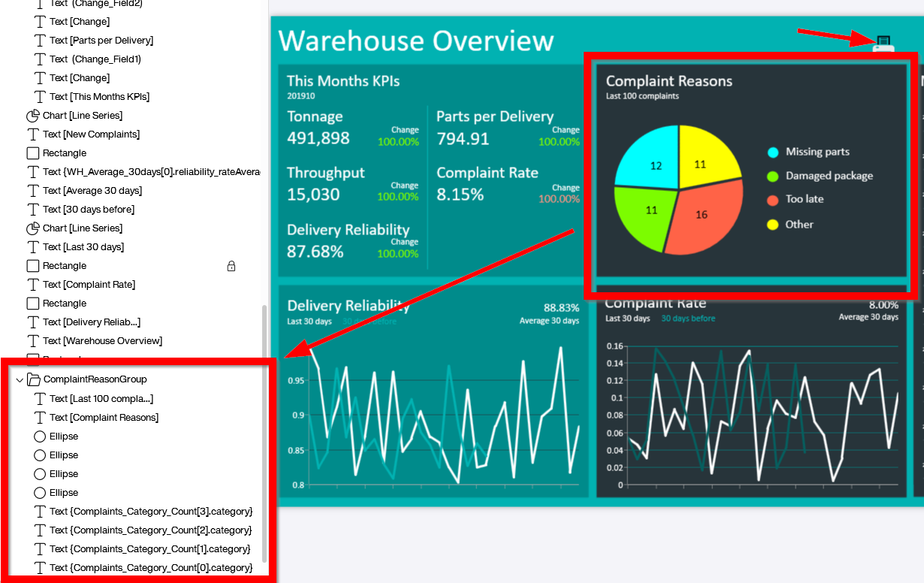Click the pie chart icon beside the first Chart [Line Series]
The height and width of the screenshot is (583, 924).
point(33,115)
